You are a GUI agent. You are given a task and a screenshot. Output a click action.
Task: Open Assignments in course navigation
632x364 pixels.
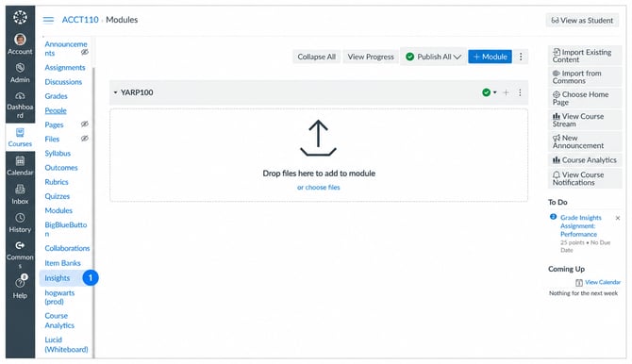click(x=65, y=67)
